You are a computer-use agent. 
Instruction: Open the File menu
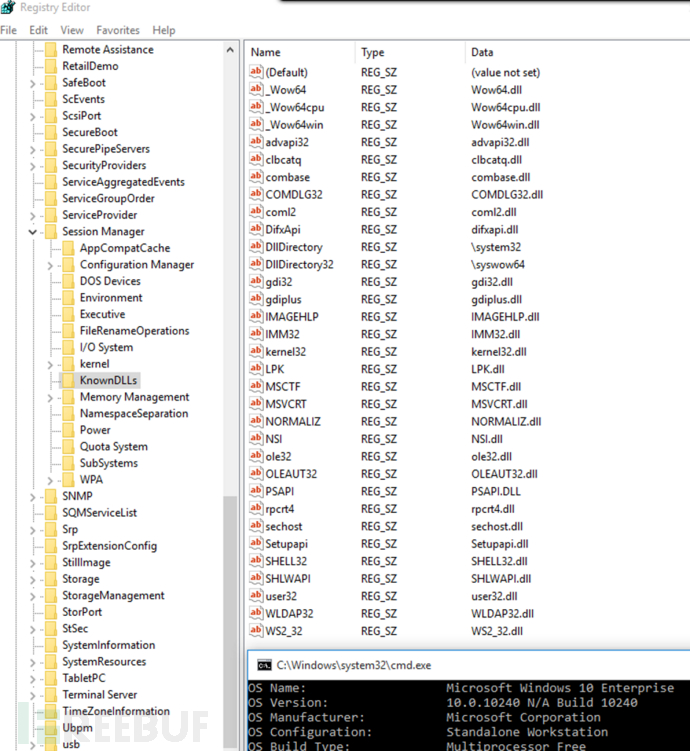[9, 30]
